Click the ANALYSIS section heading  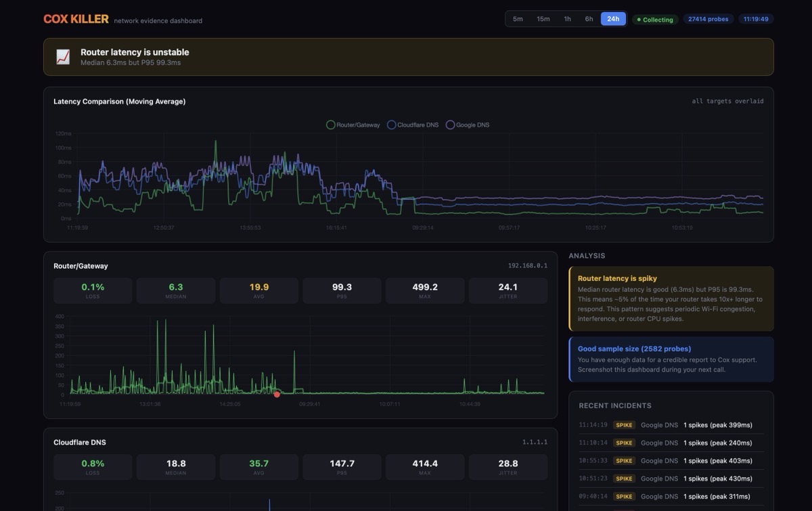[587, 256]
